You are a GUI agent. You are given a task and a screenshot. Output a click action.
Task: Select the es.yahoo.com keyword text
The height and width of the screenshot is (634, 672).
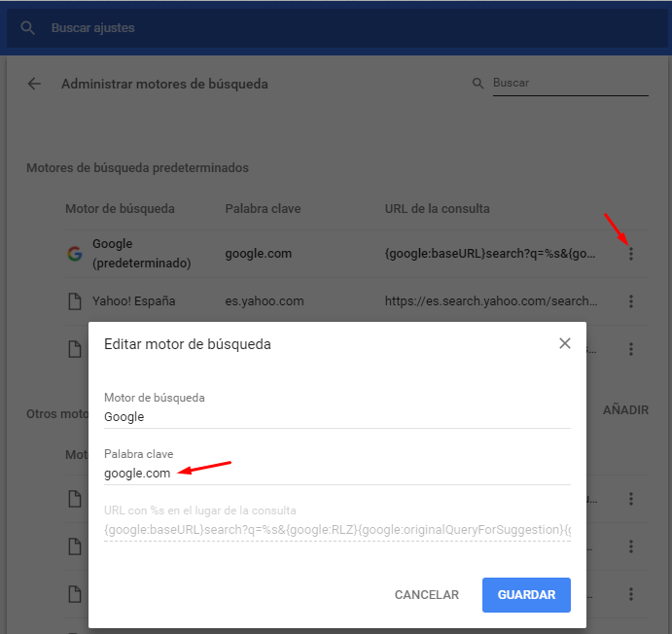(265, 301)
